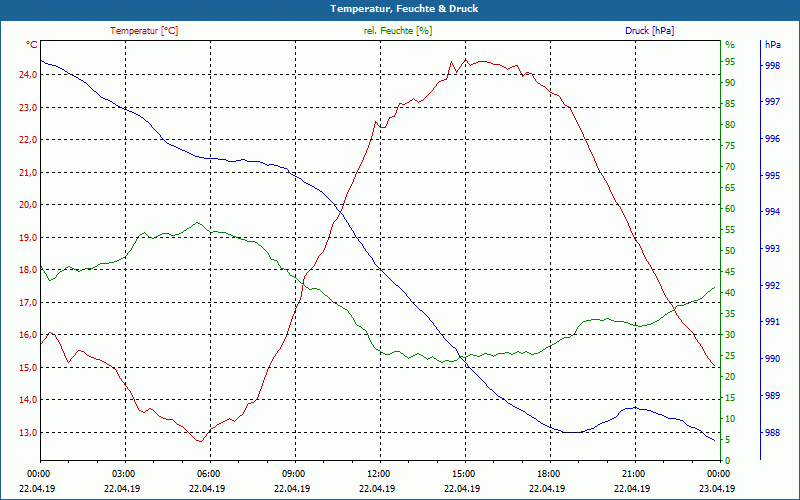Click the '25' humidity tick label
This screenshot has height=500, width=800.
coord(730,356)
